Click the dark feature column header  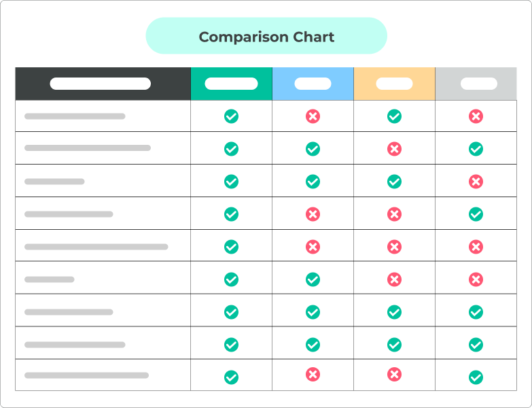click(x=103, y=84)
